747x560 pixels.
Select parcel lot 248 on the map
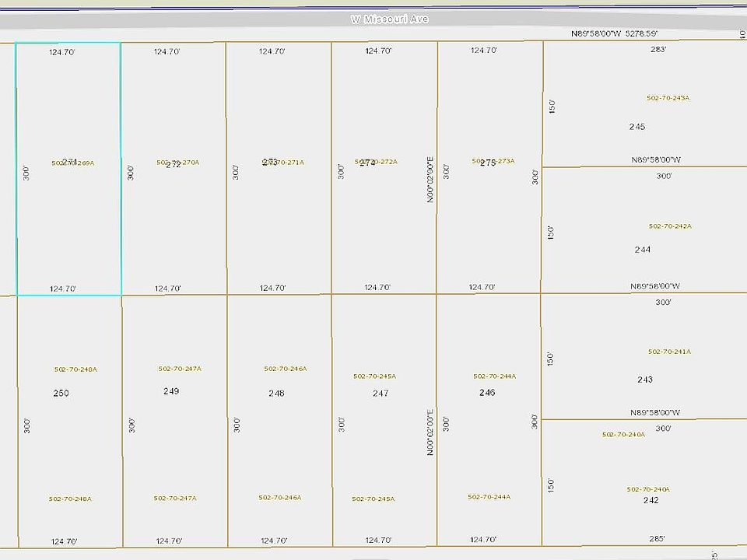(276, 393)
